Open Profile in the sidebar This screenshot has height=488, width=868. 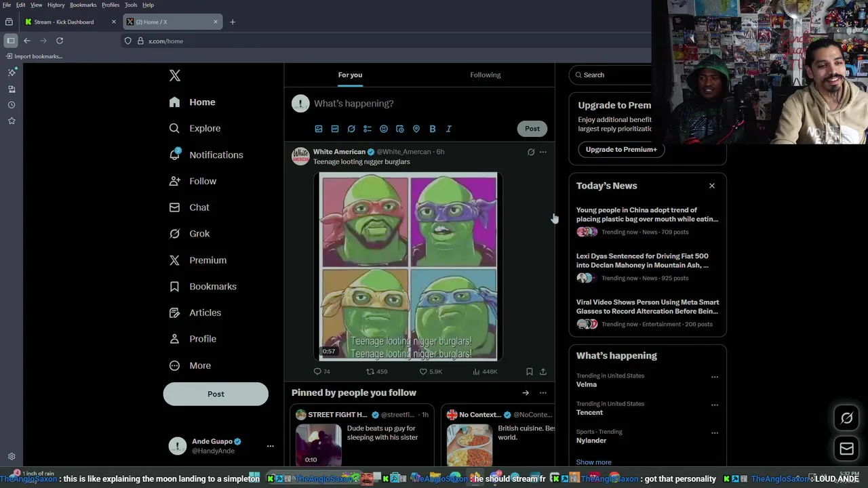point(193,339)
